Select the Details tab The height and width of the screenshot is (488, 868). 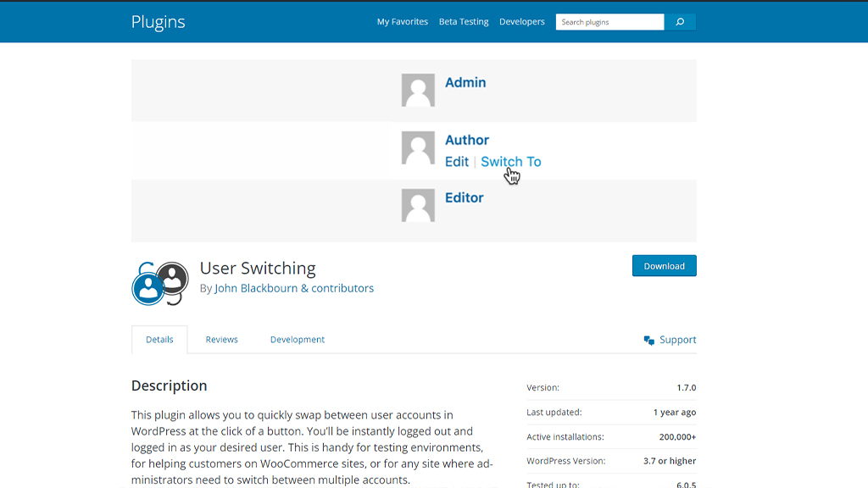[x=159, y=339]
